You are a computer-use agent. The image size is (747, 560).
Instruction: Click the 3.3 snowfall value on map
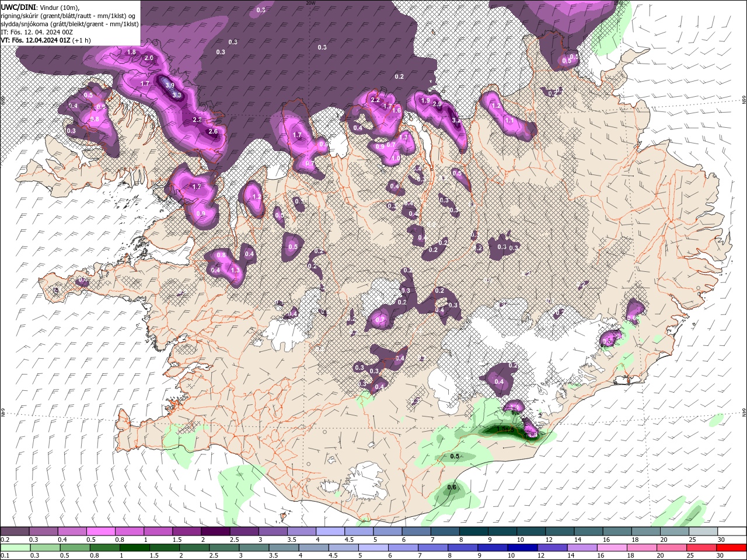(177, 94)
